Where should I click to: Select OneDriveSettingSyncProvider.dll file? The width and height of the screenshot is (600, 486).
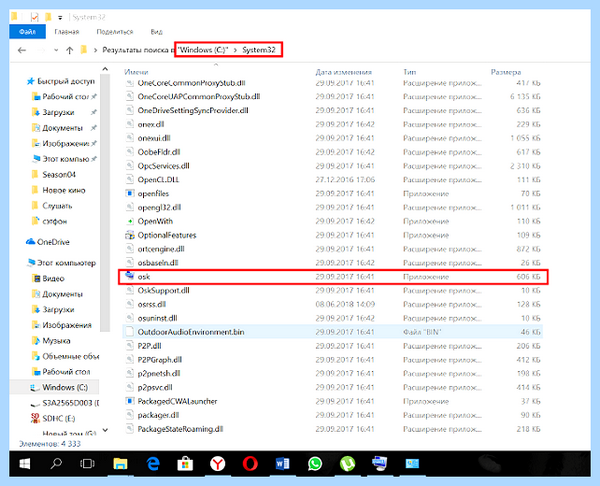(x=333, y=110)
